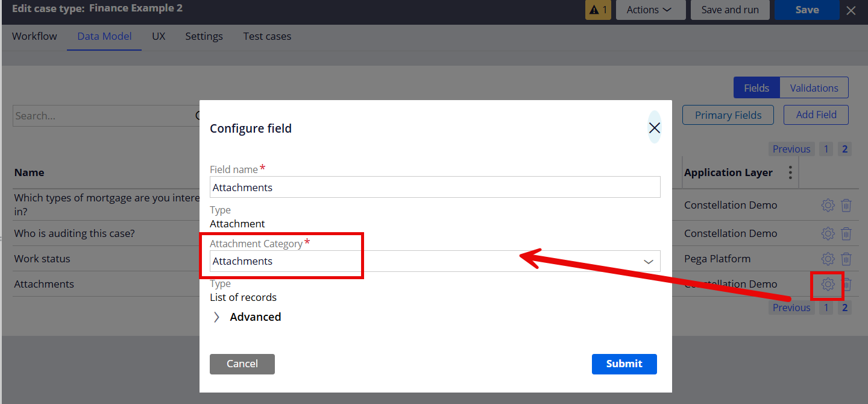Switch to the Workflow tab
Screen dimensions: 868x404
coord(34,36)
